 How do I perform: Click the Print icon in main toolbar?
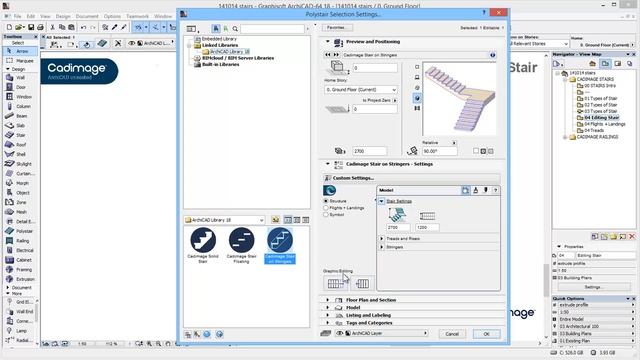(40, 27)
